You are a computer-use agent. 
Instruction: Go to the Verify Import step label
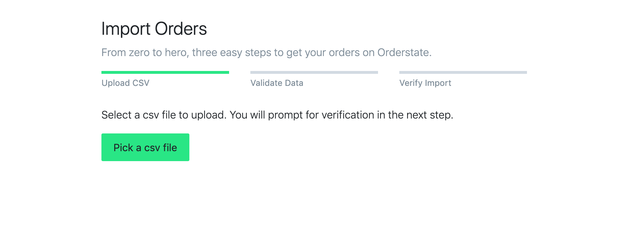(425, 83)
